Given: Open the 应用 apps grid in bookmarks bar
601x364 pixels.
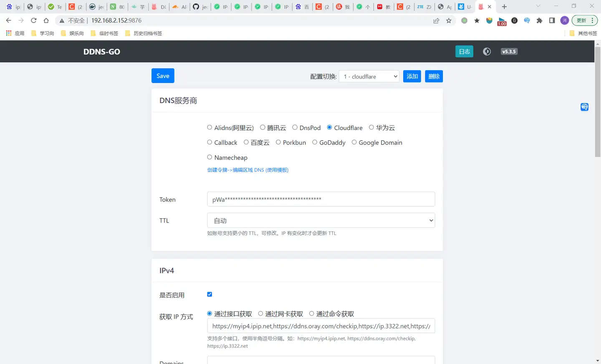Looking at the screenshot, I should coord(15,33).
